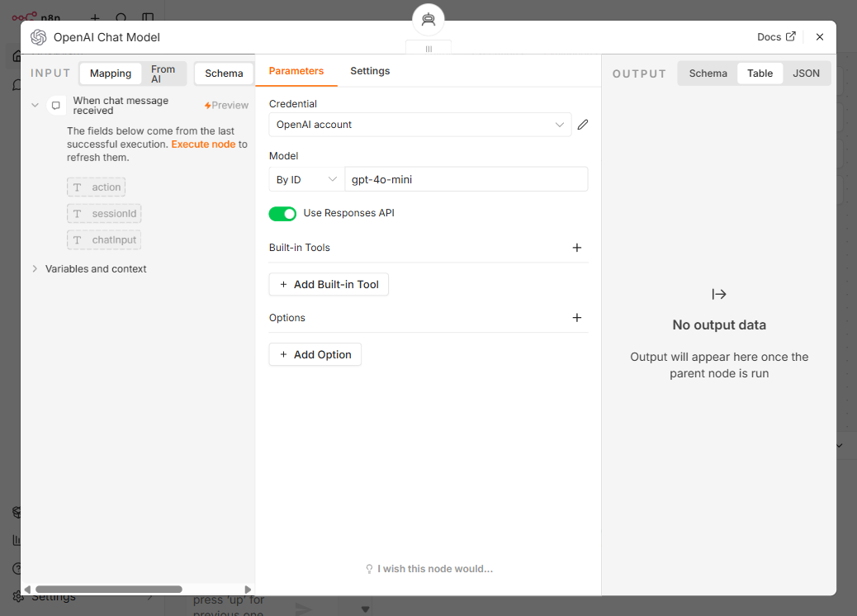Select the sessionId field pill

[x=104, y=213]
